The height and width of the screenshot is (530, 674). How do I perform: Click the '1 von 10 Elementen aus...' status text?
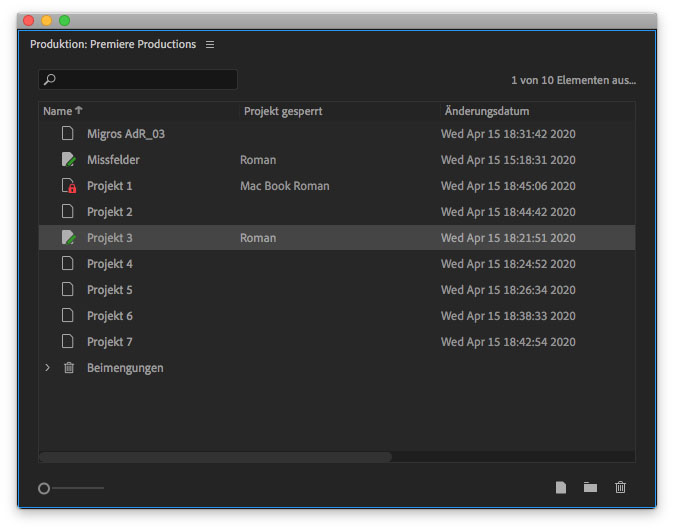coord(573,80)
